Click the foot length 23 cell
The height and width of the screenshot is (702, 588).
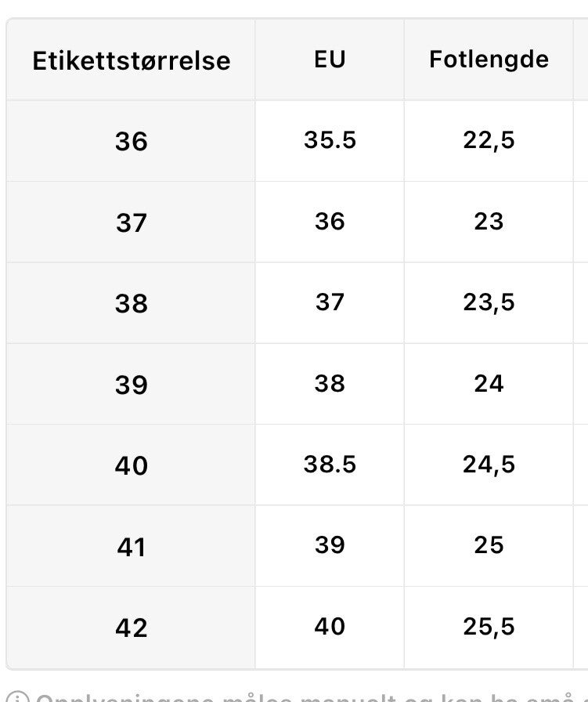[489, 222]
